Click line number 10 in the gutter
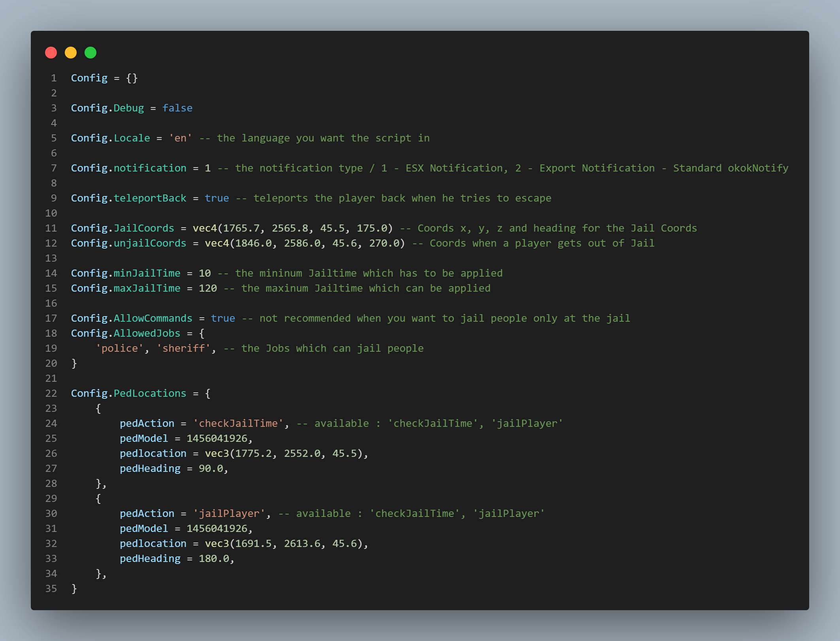Viewport: 840px width, 641px height. 51,213
